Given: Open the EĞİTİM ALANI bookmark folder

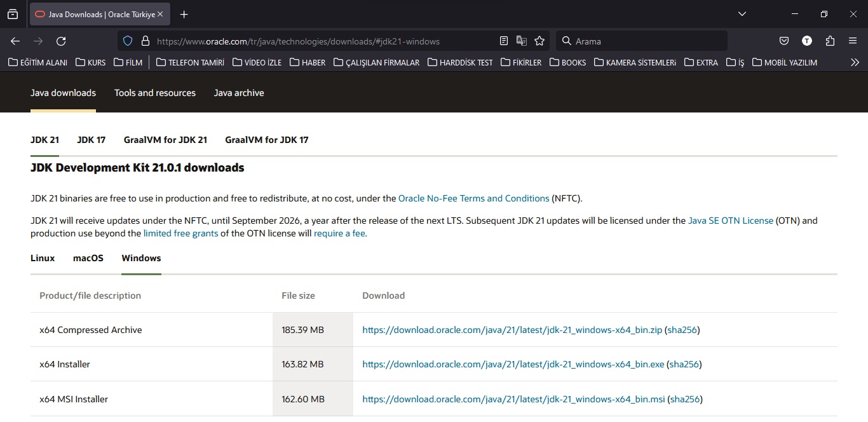Looking at the screenshot, I should 37,62.
